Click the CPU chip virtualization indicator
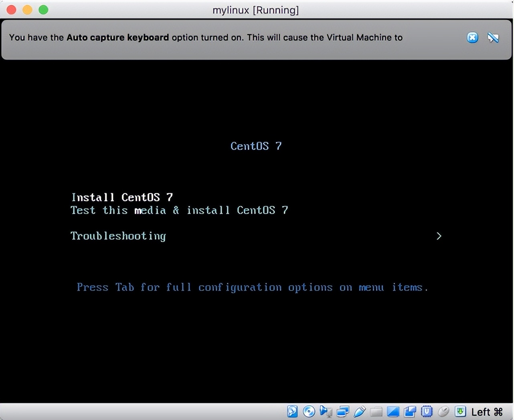The image size is (514, 420). coord(427,411)
